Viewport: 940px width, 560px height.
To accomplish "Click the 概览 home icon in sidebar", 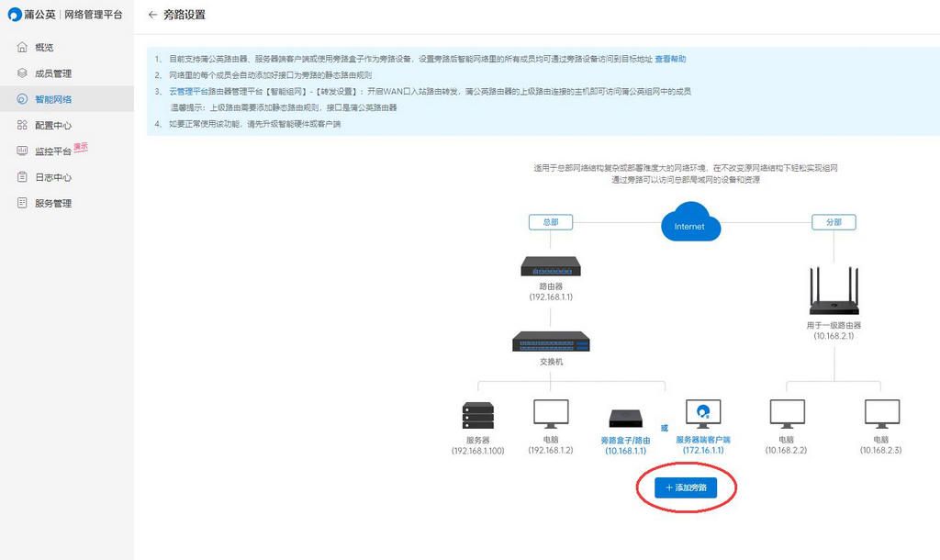I will (22, 47).
